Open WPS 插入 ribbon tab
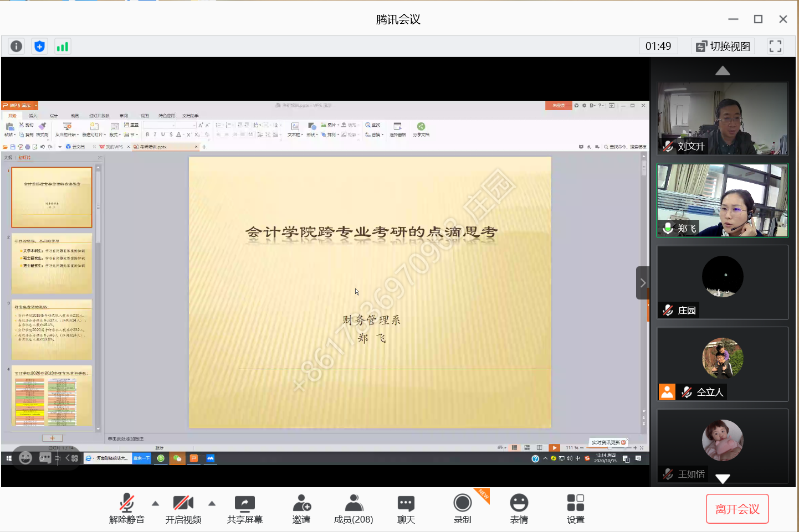Screen dimensions: 799x532 pyautogui.click(x=33, y=116)
